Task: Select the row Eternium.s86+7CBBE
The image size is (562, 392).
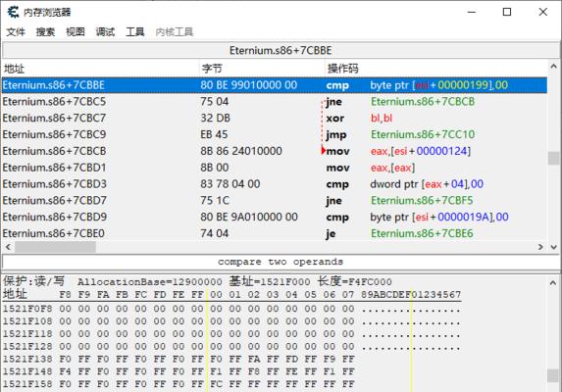Action: [x=275, y=85]
